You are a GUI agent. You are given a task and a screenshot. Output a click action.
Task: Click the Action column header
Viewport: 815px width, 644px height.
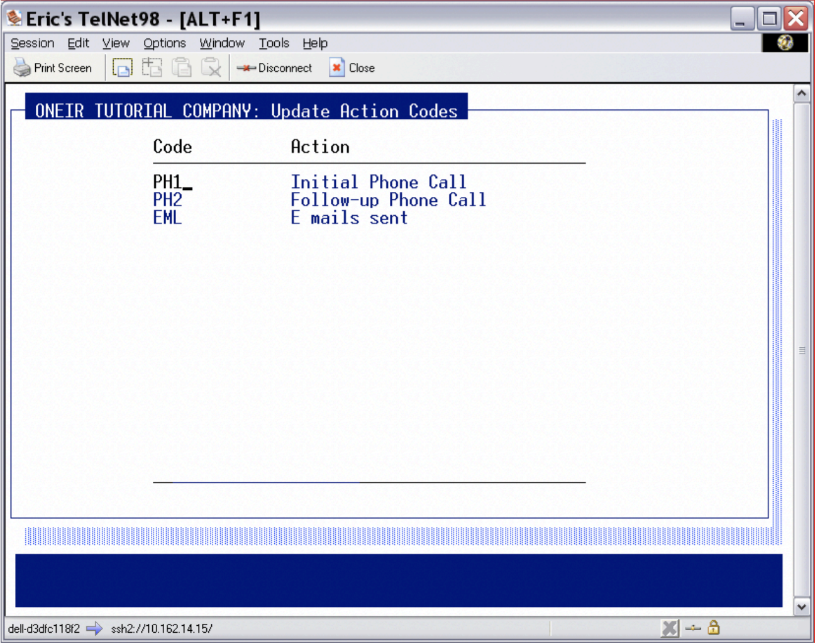(320, 147)
